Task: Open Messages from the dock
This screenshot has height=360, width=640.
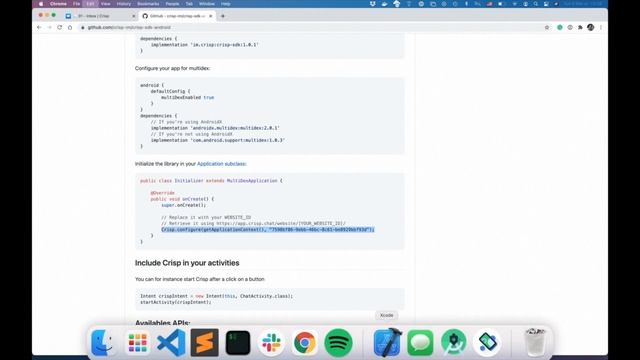Action: click(x=420, y=342)
